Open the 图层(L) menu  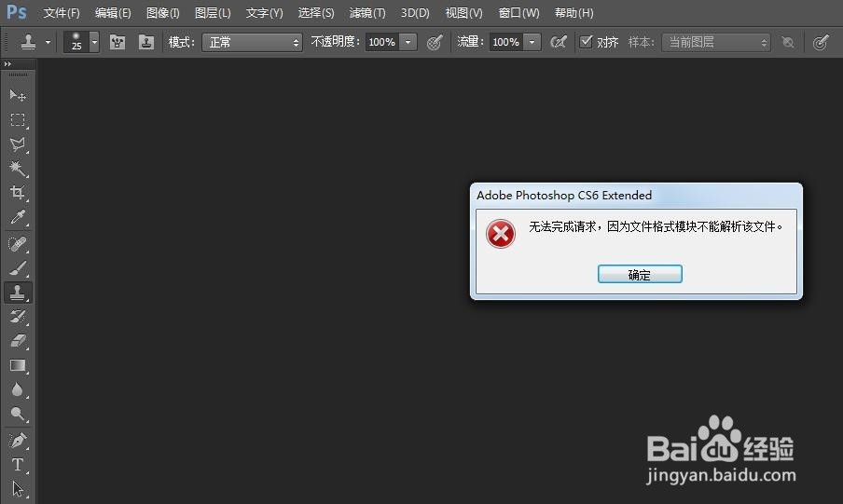(x=213, y=13)
